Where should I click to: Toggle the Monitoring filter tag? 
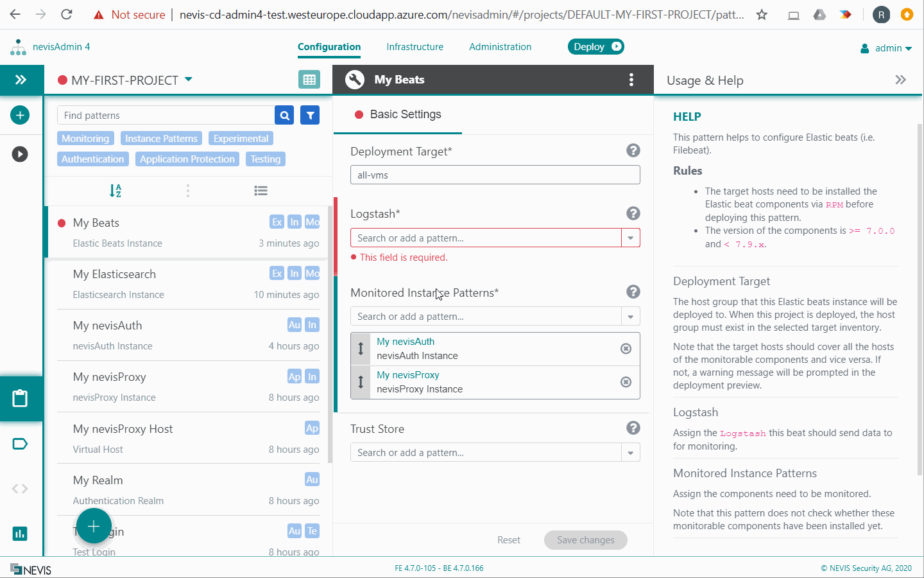point(85,139)
